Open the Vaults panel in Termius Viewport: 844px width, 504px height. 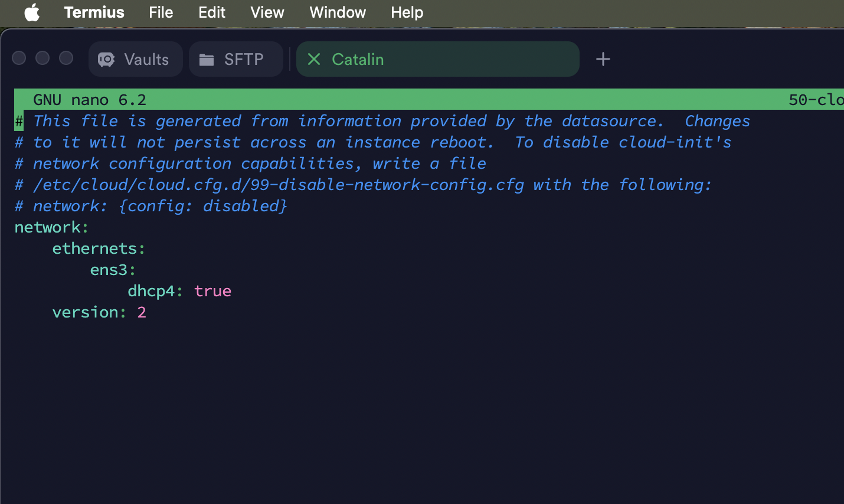[135, 59]
